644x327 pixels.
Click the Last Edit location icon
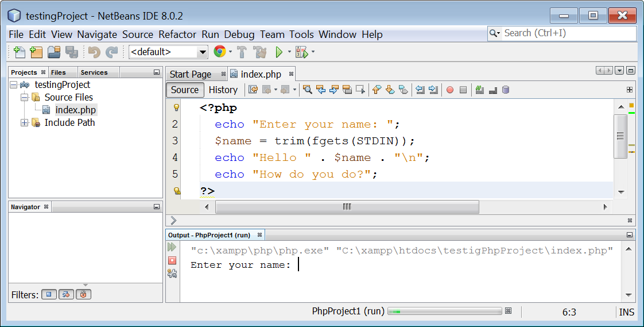click(x=253, y=90)
